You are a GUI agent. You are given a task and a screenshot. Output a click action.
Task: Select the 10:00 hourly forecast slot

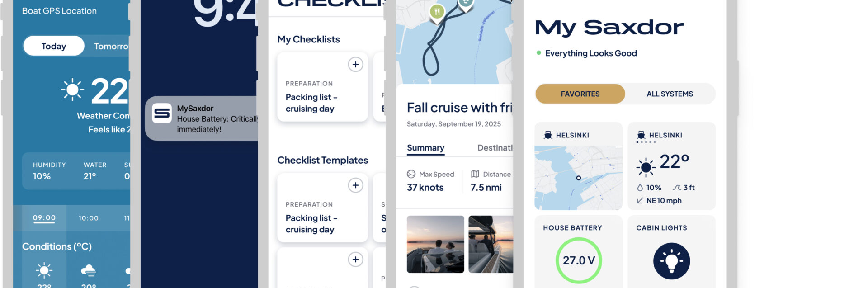click(x=89, y=218)
